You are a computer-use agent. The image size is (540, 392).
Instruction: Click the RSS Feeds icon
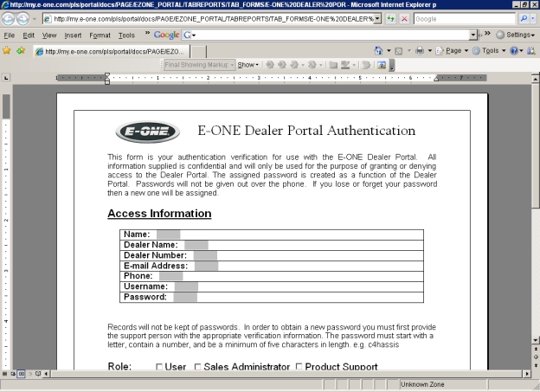[398, 51]
